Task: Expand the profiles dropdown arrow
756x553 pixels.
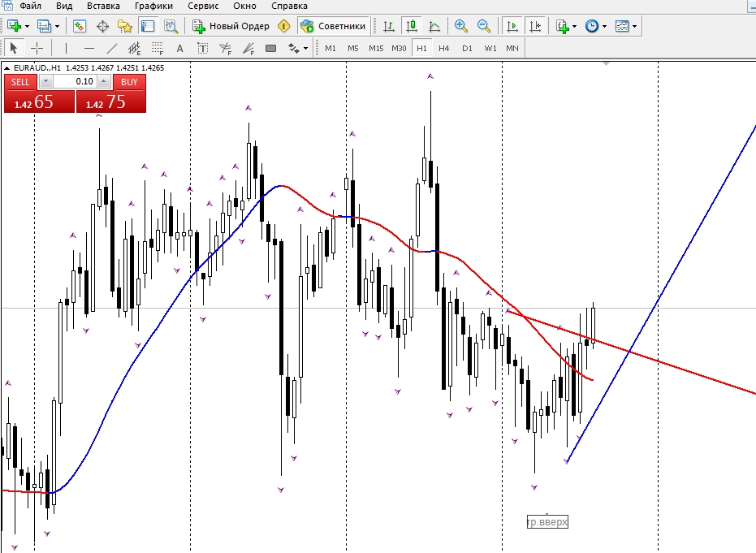Action: click(x=57, y=26)
